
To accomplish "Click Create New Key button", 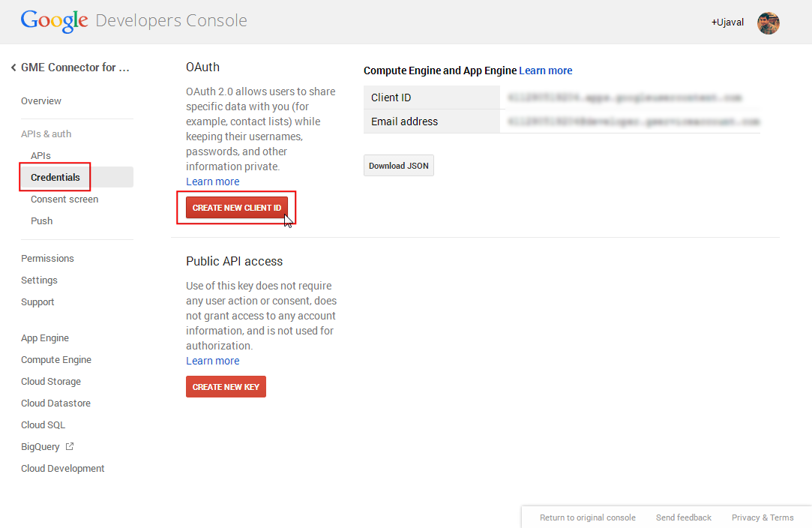I will pos(226,387).
